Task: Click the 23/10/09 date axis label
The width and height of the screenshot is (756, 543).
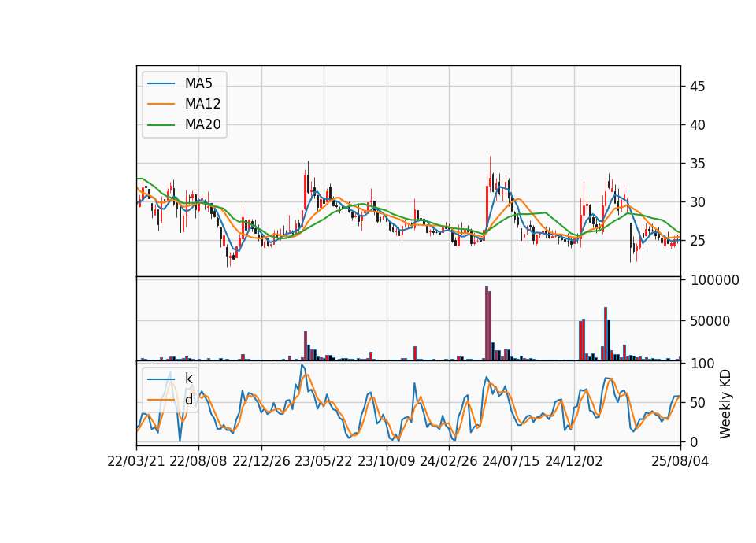Action: click(386, 461)
